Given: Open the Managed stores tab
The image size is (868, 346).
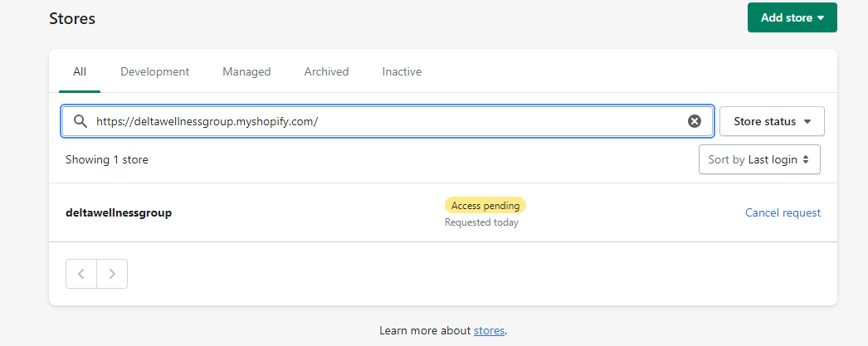Looking at the screenshot, I should point(247,71).
